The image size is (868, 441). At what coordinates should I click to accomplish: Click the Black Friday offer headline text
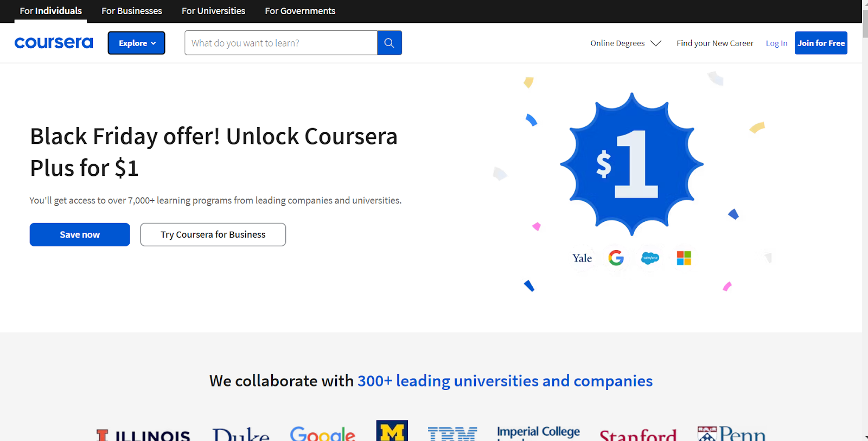(214, 152)
